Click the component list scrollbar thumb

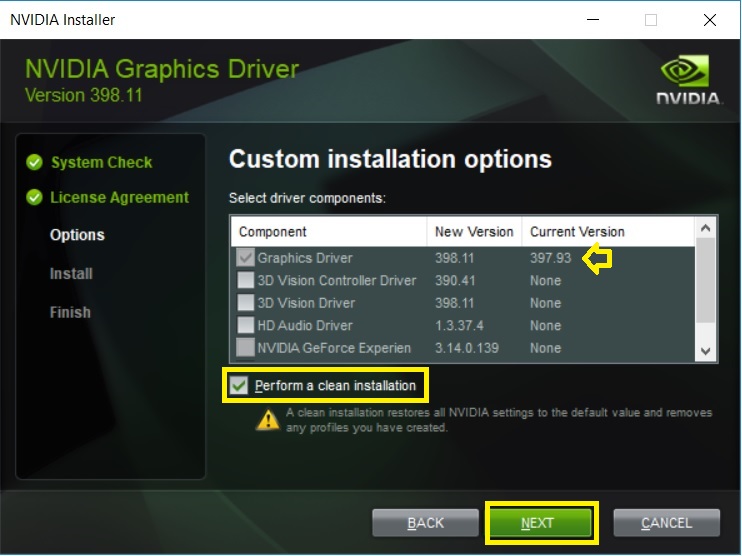pos(706,280)
